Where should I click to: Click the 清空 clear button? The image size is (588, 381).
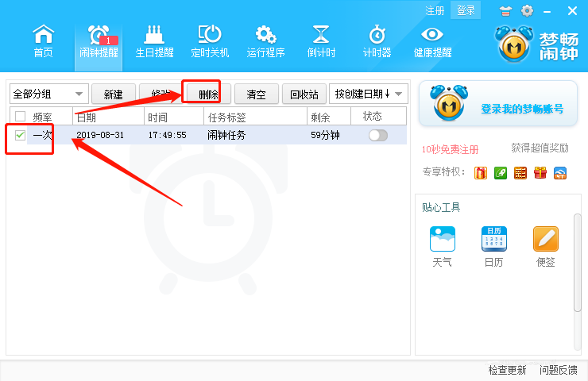tap(257, 94)
